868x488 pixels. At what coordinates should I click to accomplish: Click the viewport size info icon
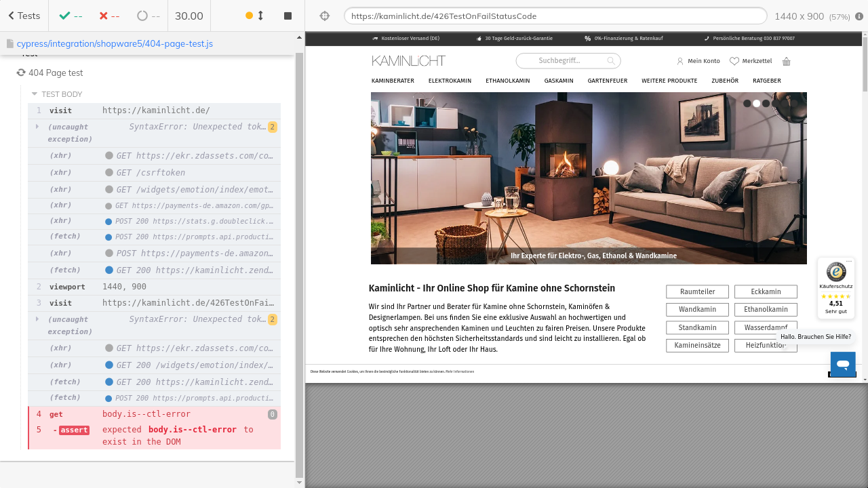point(859,16)
